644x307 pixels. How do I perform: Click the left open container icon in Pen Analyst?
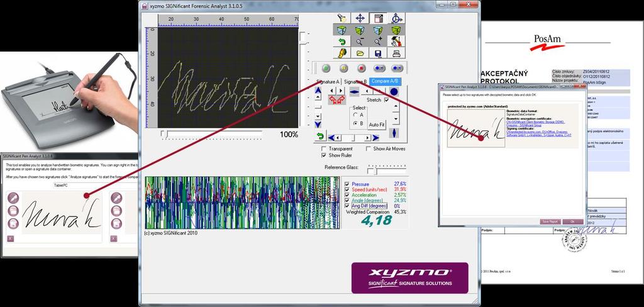click(14, 211)
